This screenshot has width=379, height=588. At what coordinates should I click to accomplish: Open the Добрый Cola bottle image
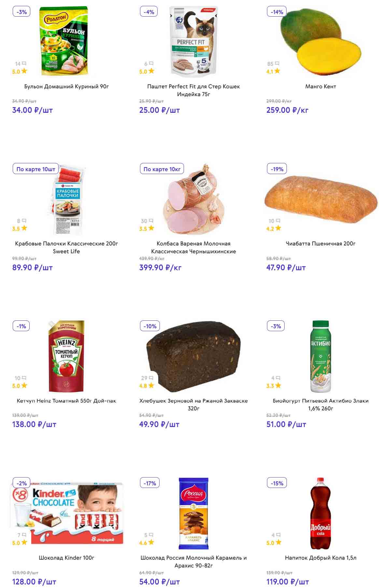[x=320, y=513]
